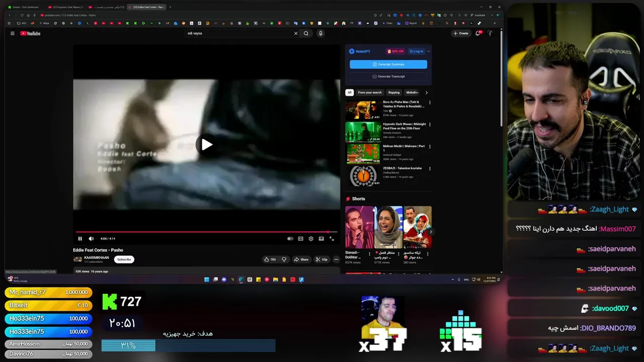Open ZEDBAZI Tabeston kootahe thumbnail
This screenshot has width=644, height=362.
point(363,176)
